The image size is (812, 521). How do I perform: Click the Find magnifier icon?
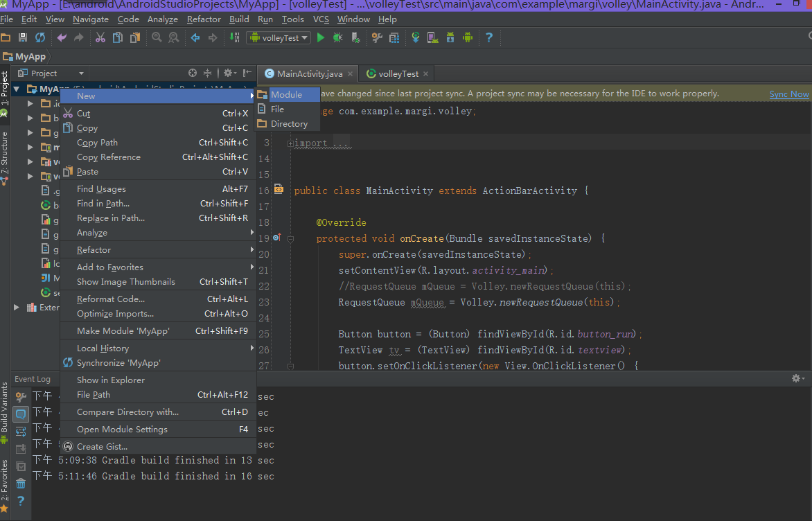pyautogui.click(x=157, y=37)
